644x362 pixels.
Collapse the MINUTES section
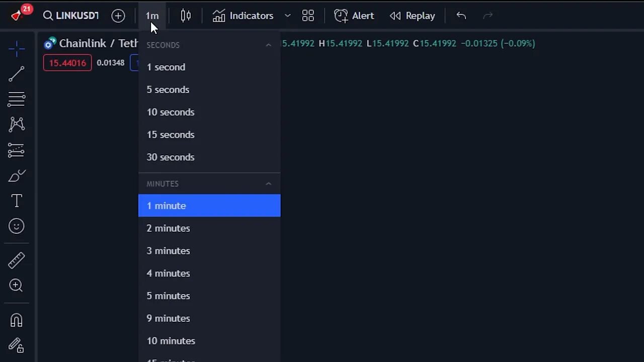[269, 184]
